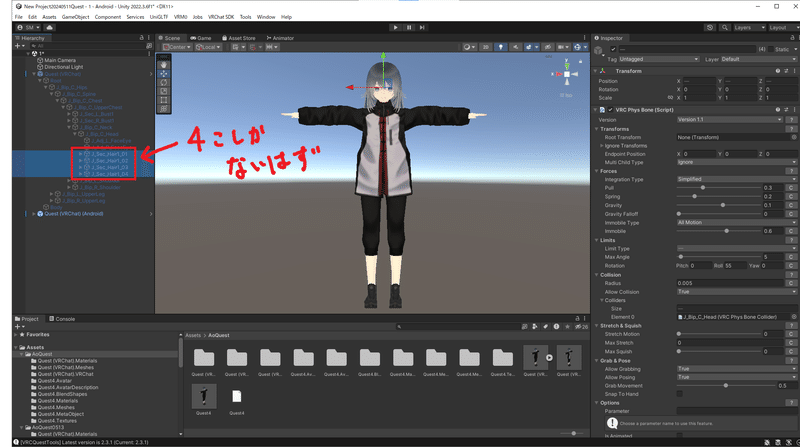Open draw mode shading dropdown

tap(469, 47)
